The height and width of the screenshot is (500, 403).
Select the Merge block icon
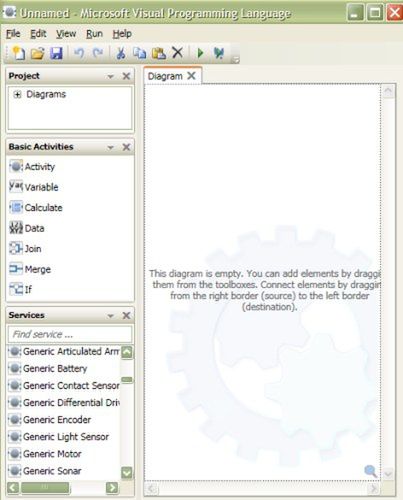click(16, 269)
